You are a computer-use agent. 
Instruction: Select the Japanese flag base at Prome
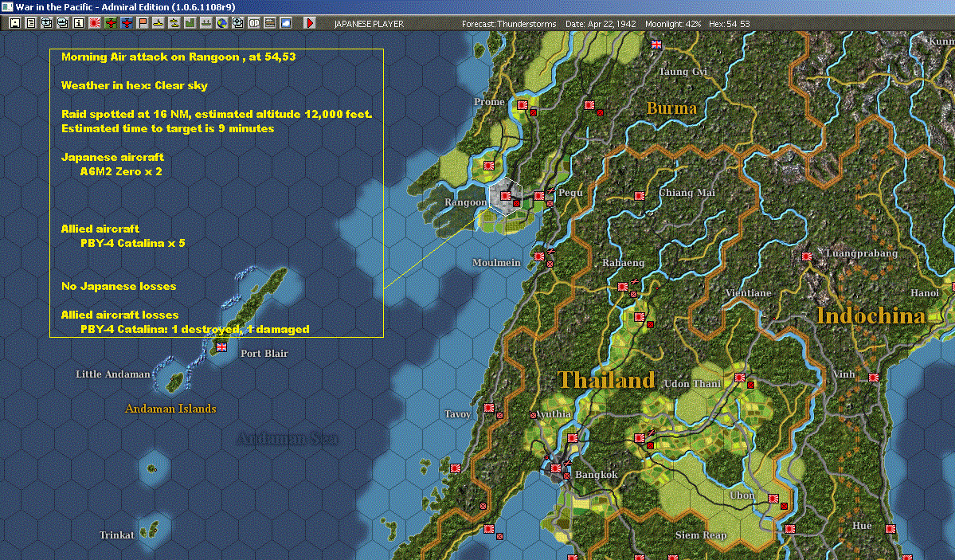522,105
